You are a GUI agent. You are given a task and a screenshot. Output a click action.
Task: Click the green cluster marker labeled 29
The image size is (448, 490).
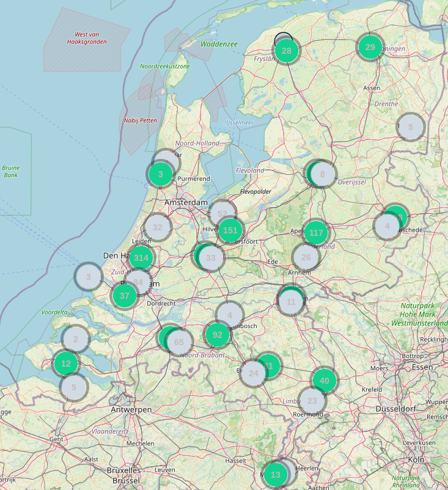(x=370, y=47)
